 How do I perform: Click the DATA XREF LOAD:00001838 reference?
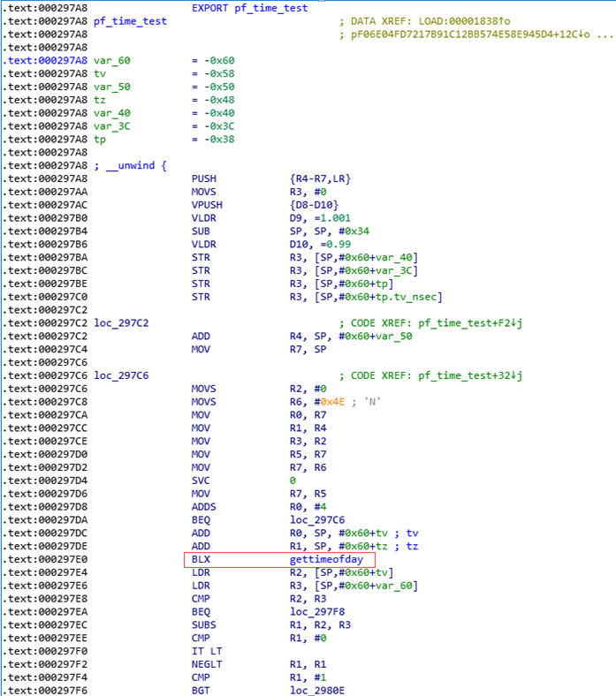click(424, 21)
